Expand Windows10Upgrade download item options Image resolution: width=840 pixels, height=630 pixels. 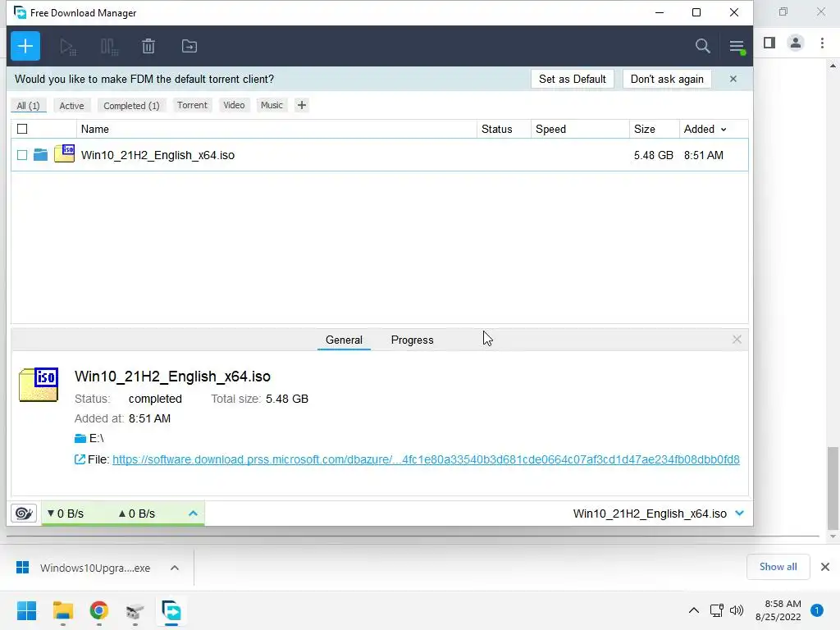(x=175, y=568)
